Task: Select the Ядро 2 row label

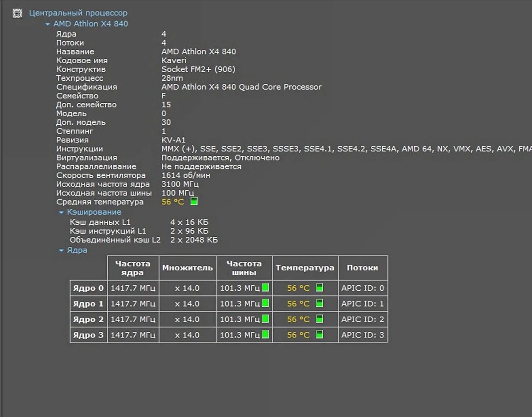Action: [x=88, y=319]
